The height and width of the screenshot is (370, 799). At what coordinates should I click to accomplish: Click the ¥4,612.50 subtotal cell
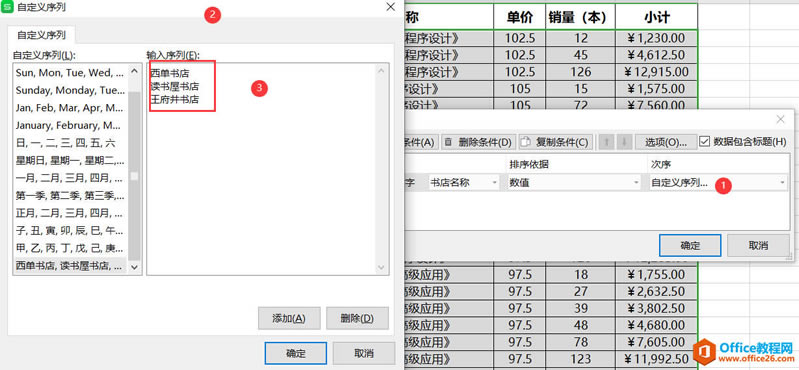click(x=656, y=55)
